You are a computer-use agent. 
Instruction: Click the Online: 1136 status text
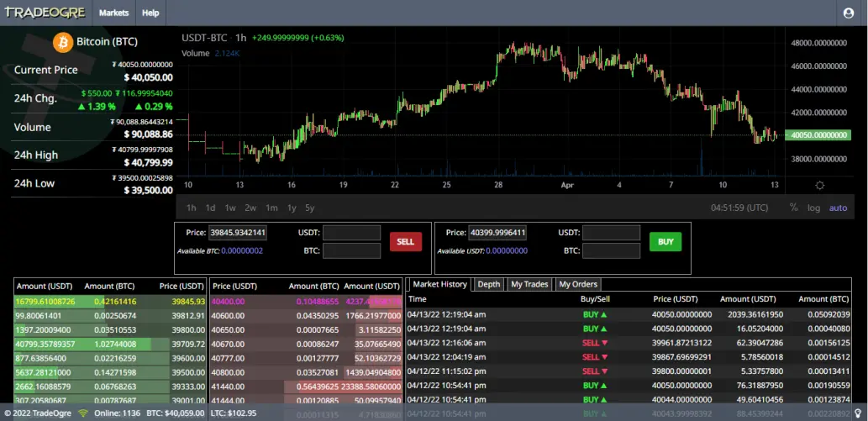[118, 413]
